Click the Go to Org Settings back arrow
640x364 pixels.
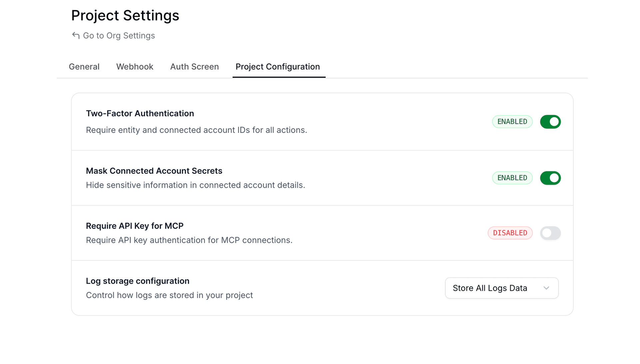pos(75,35)
